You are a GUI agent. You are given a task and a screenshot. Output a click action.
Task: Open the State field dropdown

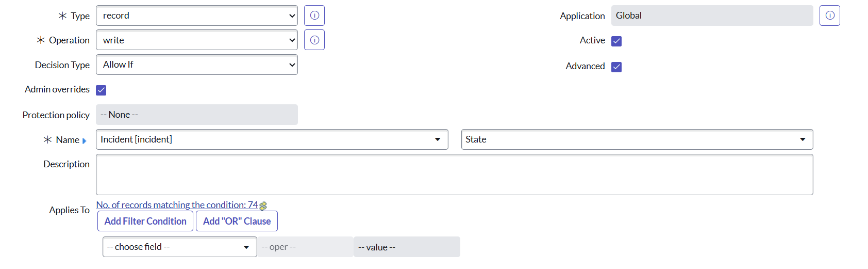(637, 139)
